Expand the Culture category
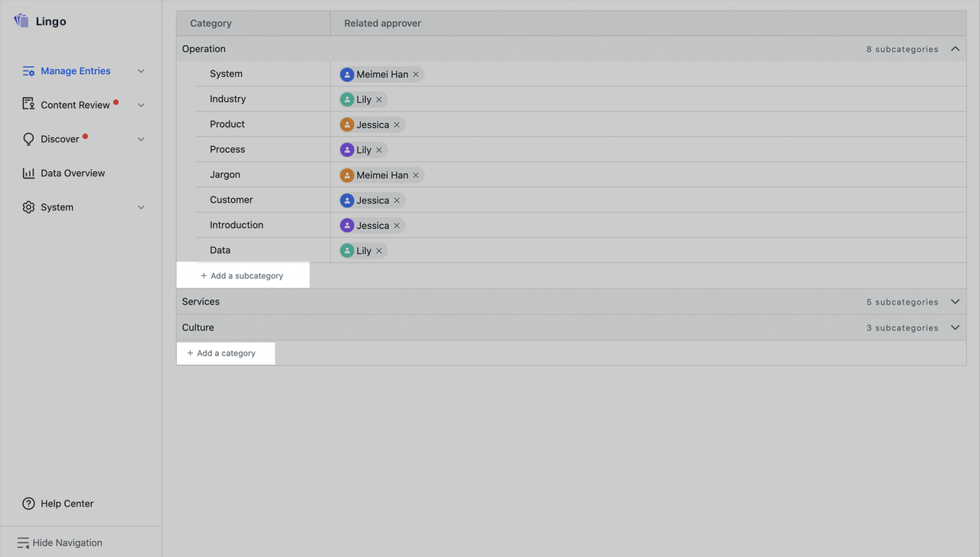The image size is (980, 557). (x=955, y=327)
